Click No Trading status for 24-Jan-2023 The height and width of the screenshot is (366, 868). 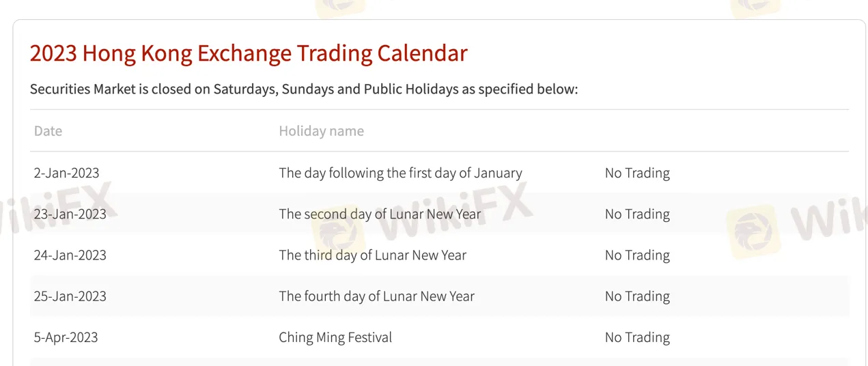pos(637,255)
